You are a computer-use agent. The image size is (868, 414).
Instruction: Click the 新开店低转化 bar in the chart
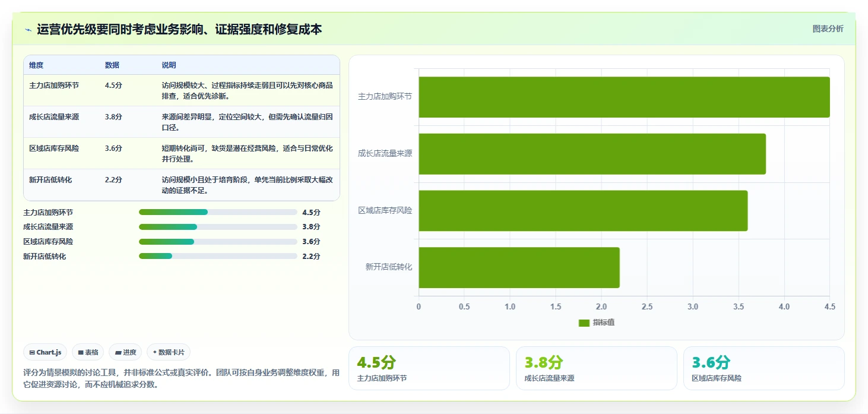coord(519,268)
